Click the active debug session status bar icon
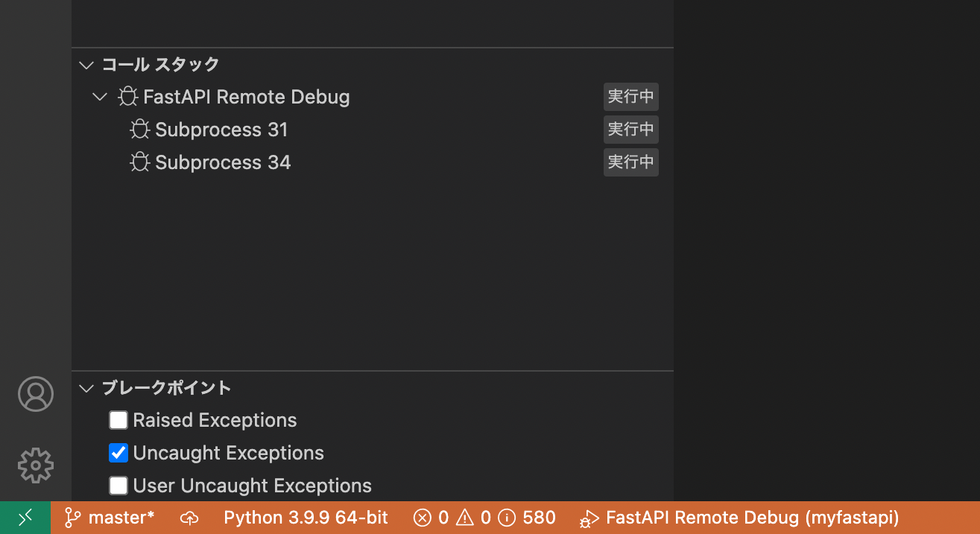Image resolution: width=980 pixels, height=534 pixels. point(589,517)
